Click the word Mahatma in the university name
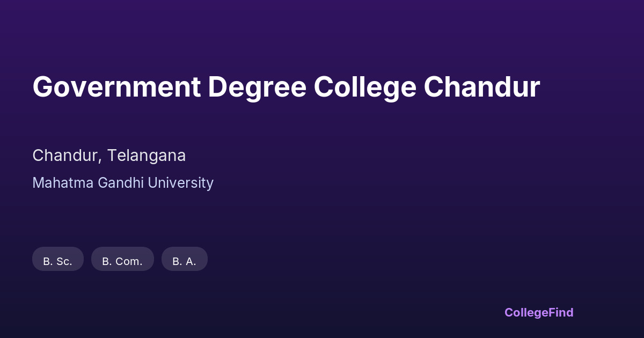644x338 pixels. (x=63, y=183)
